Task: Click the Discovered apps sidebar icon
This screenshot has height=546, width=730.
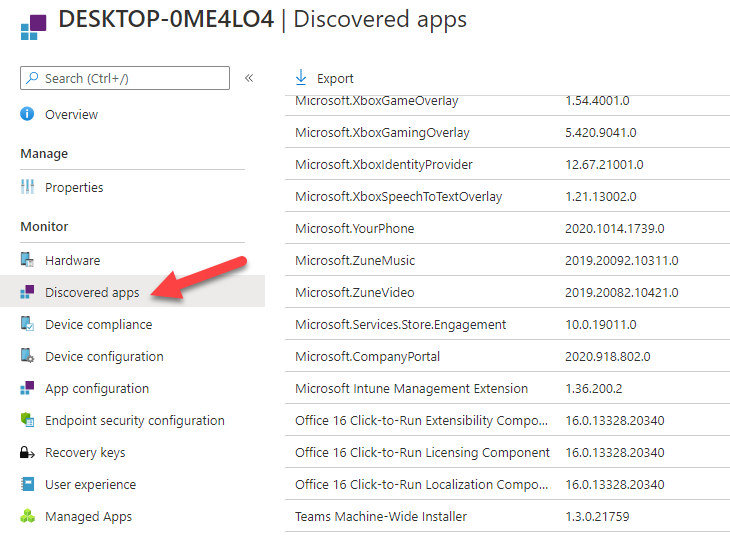Action: pyautogui.click(x=27, y=292)
